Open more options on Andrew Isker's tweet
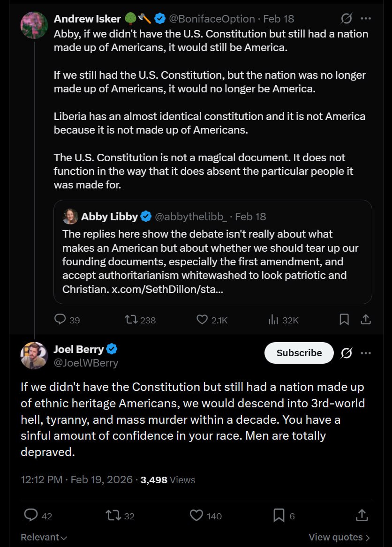The image size is (392, 547). [x=366, y=19]
